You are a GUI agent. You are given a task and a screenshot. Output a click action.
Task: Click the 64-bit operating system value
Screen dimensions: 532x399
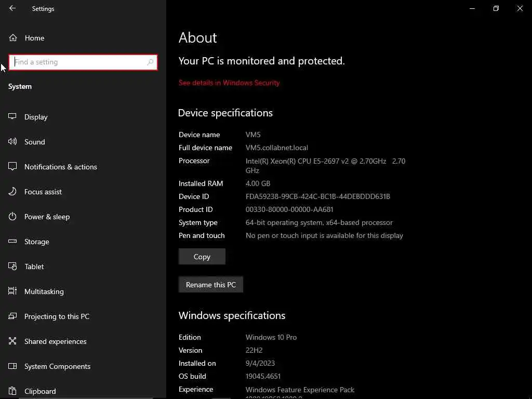pyautogui.click(x=319, y=222)
